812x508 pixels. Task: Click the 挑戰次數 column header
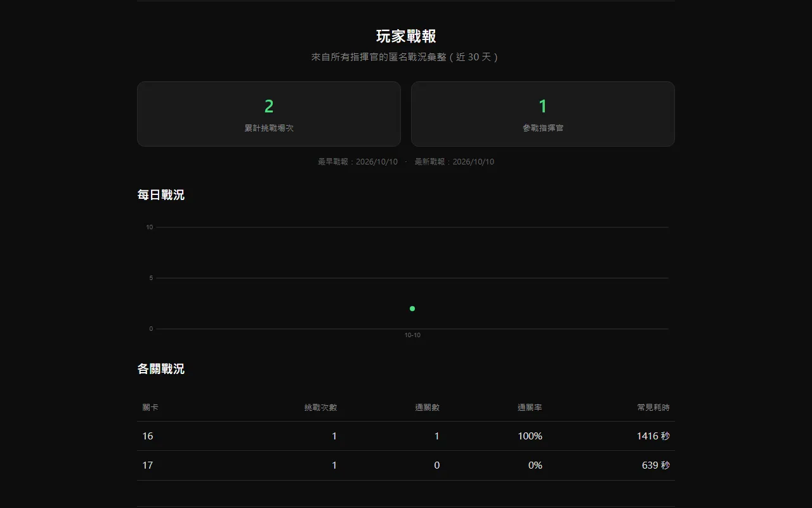pyautogui.click(x=321, y=408)
